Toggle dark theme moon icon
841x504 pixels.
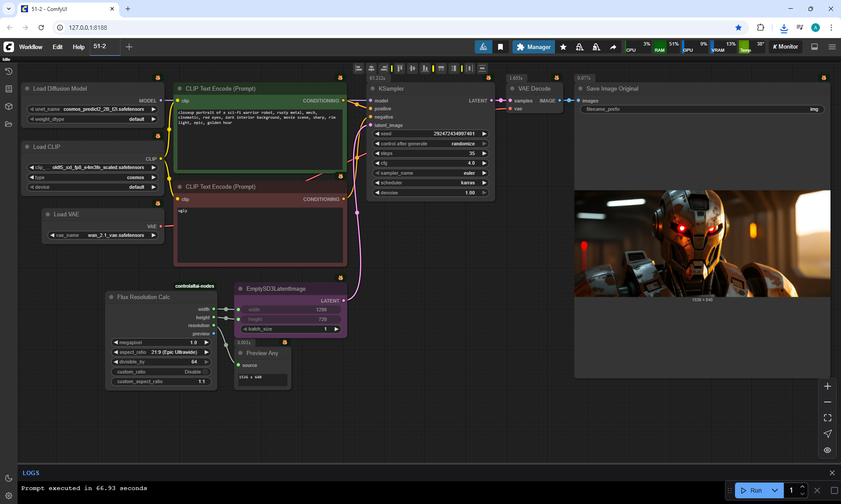[8, 478]
